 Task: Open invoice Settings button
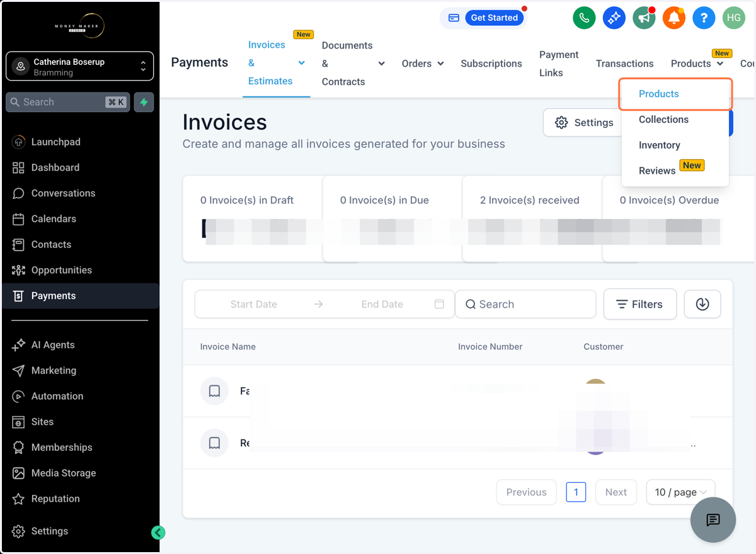pyautogui.click(x=583, y=123)
